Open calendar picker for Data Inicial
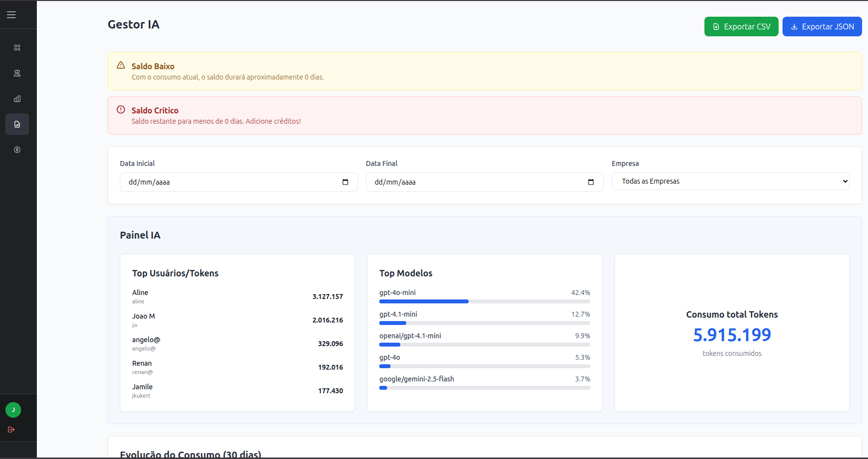868x459 pixels. [x=345, y=182]
